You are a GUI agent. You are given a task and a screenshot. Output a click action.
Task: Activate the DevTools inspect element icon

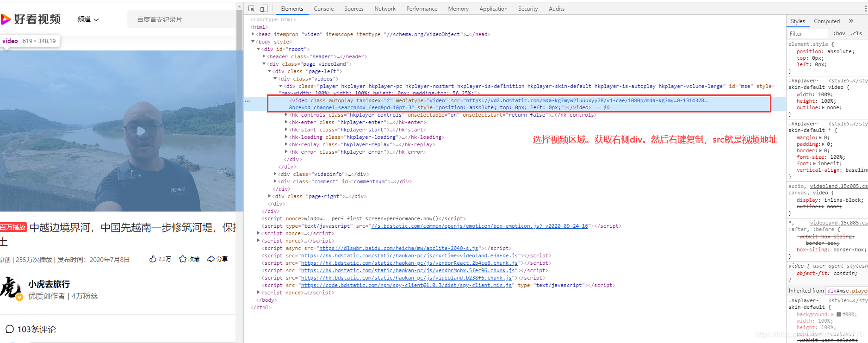pos(252,8)
